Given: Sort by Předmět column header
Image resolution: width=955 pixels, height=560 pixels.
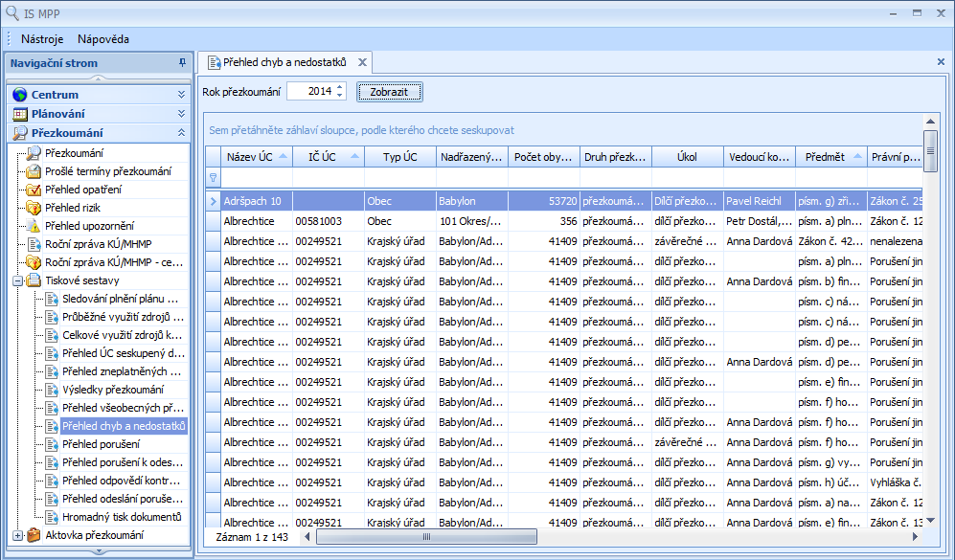Looking at the screenshot, I should click(x=830, y=157).
